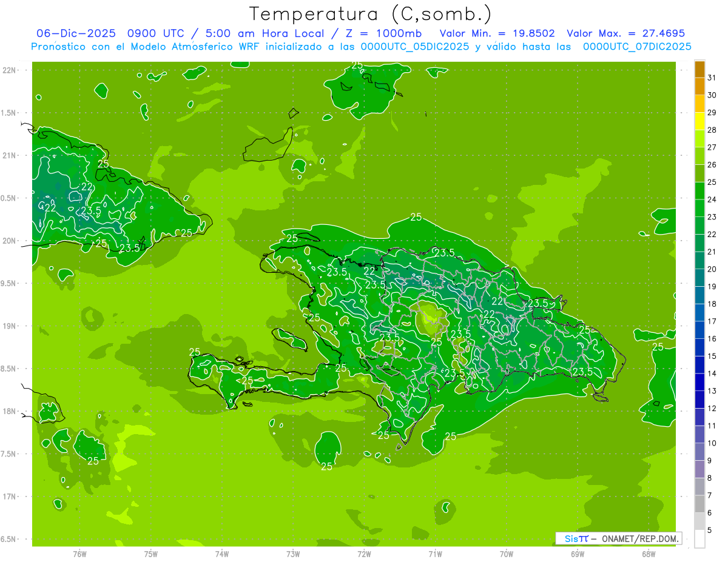Click legend value '26'
The image size is (728, 562).
click(712, 164)
